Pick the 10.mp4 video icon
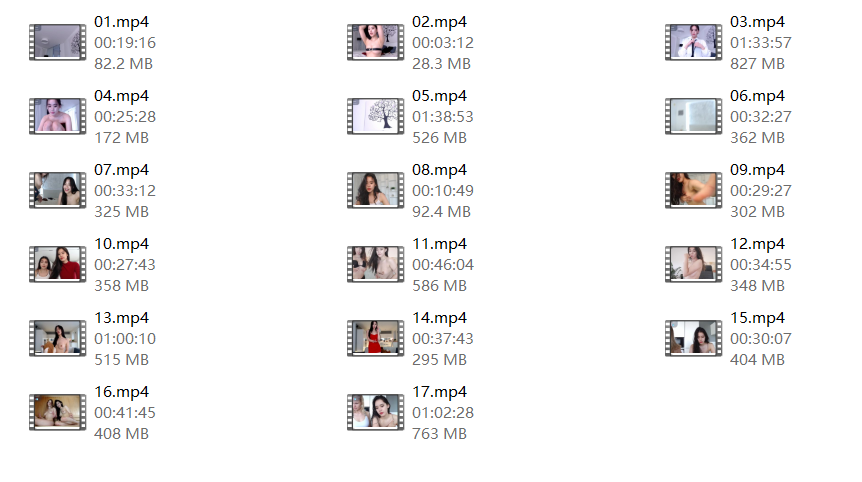 pos(58,264)
